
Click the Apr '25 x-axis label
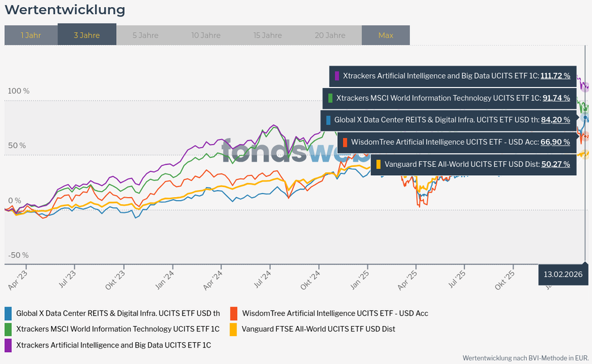pos(408,281)
